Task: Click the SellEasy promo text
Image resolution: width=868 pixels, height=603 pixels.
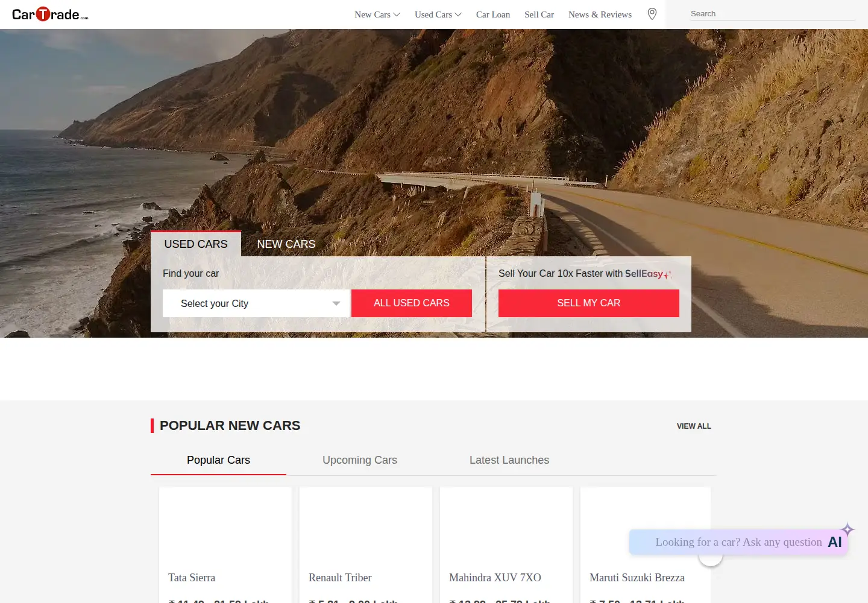Action: [x=585, y=274]
